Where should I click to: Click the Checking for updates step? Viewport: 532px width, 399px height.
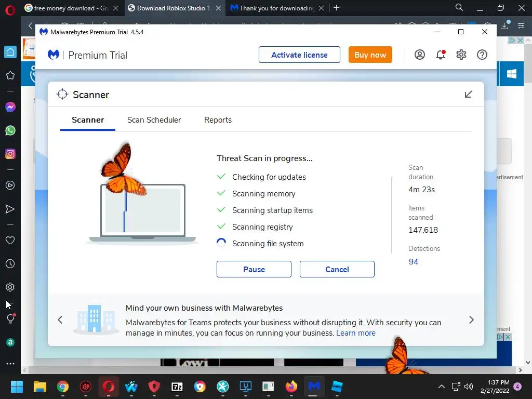click(269, 177)
